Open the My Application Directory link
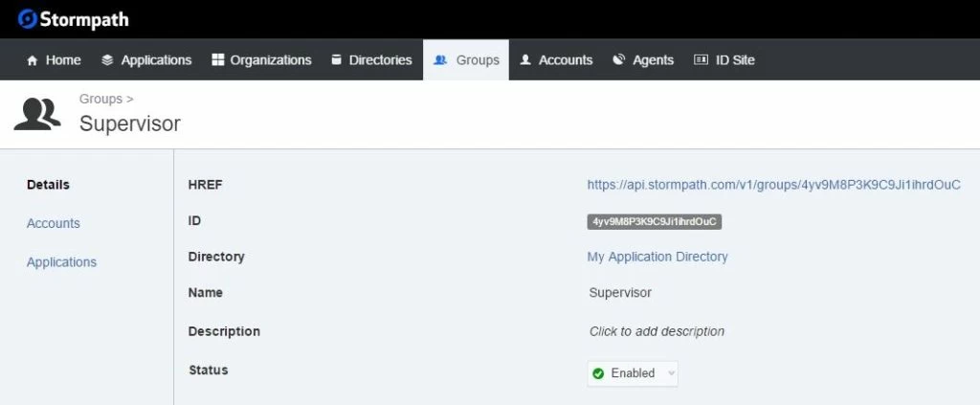980x405 pixels. [657, 257]
